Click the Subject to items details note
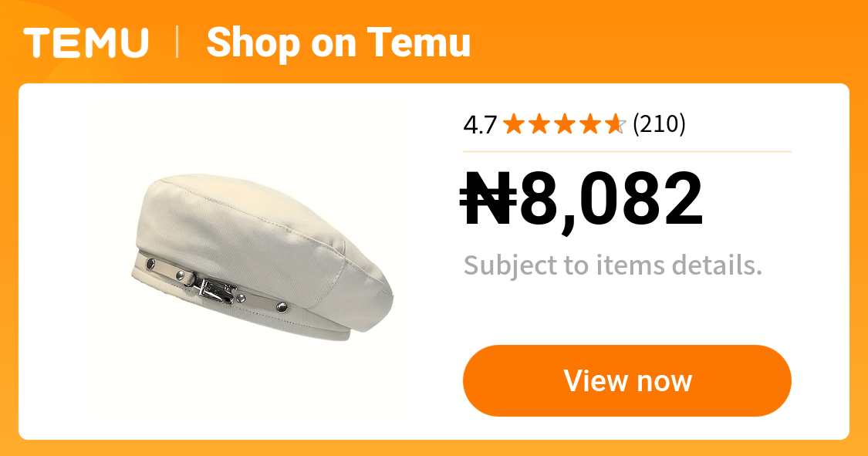 [613, 265]
